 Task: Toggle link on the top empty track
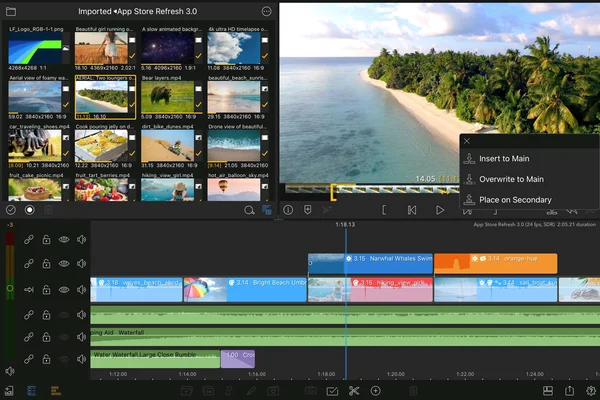29,240
